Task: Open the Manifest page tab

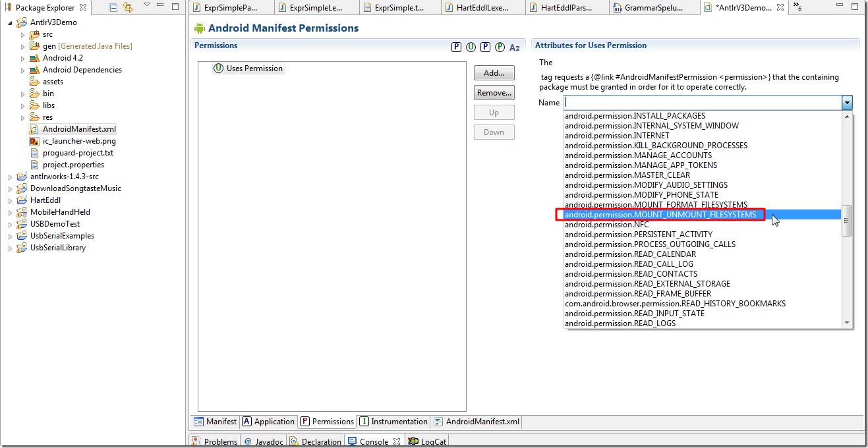Action: (215, 422)
